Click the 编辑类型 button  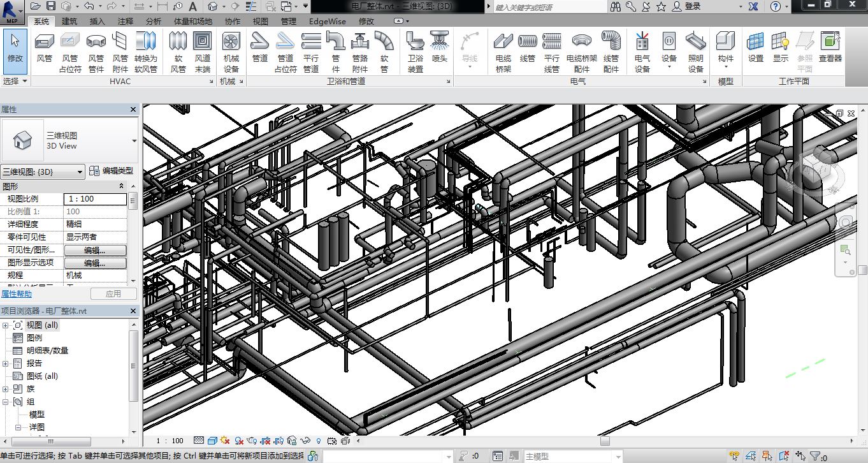112,171
